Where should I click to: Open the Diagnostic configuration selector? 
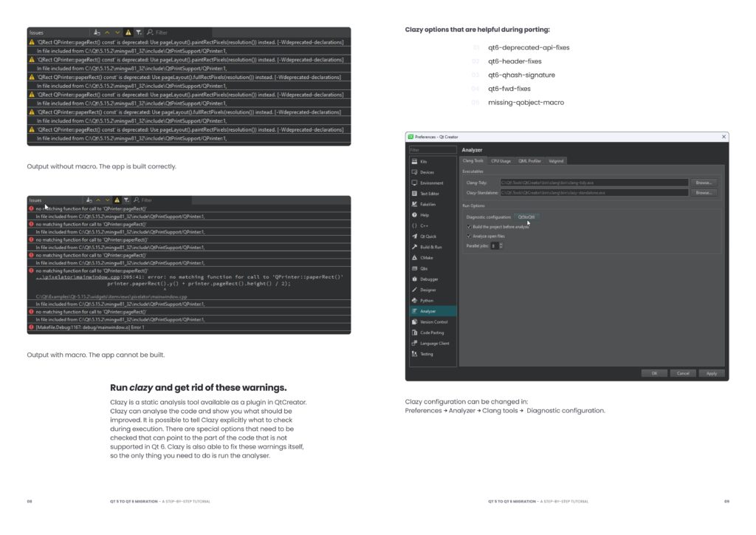(x=526, y=217)
